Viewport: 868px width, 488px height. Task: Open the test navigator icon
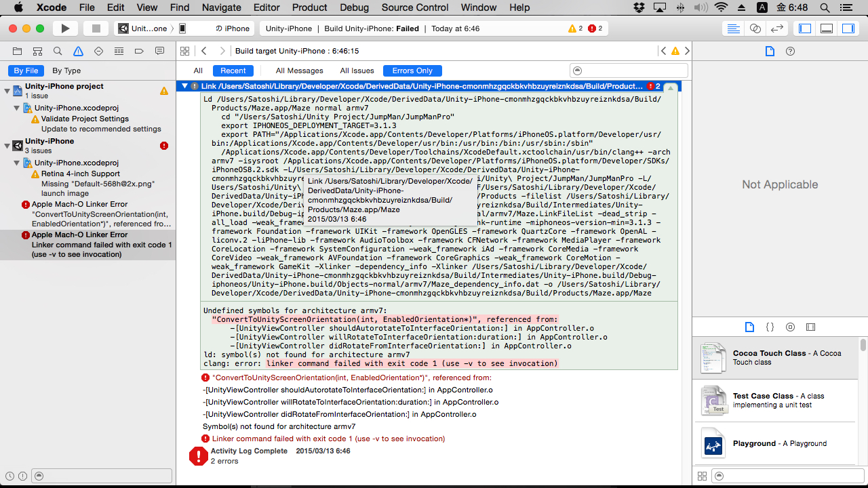(98, 52)
